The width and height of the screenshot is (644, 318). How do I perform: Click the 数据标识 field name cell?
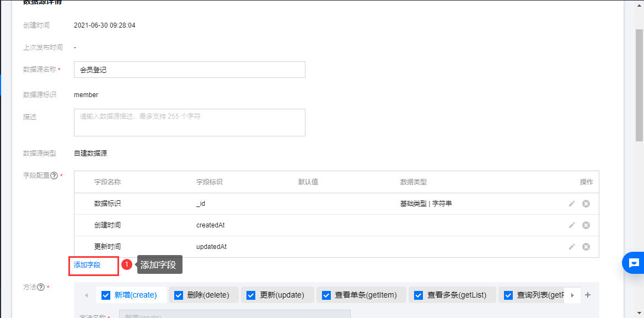tap(107, 204)
